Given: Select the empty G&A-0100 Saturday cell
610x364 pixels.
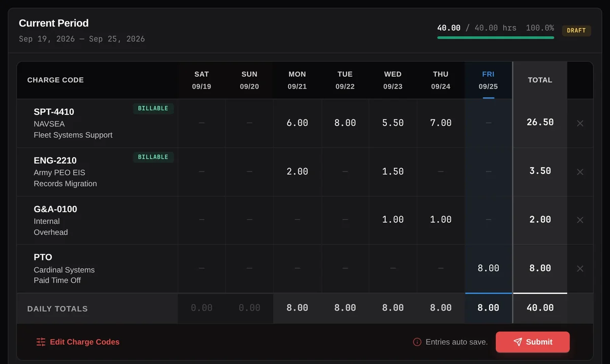Looking at the screenshot, I should point(202,220).
